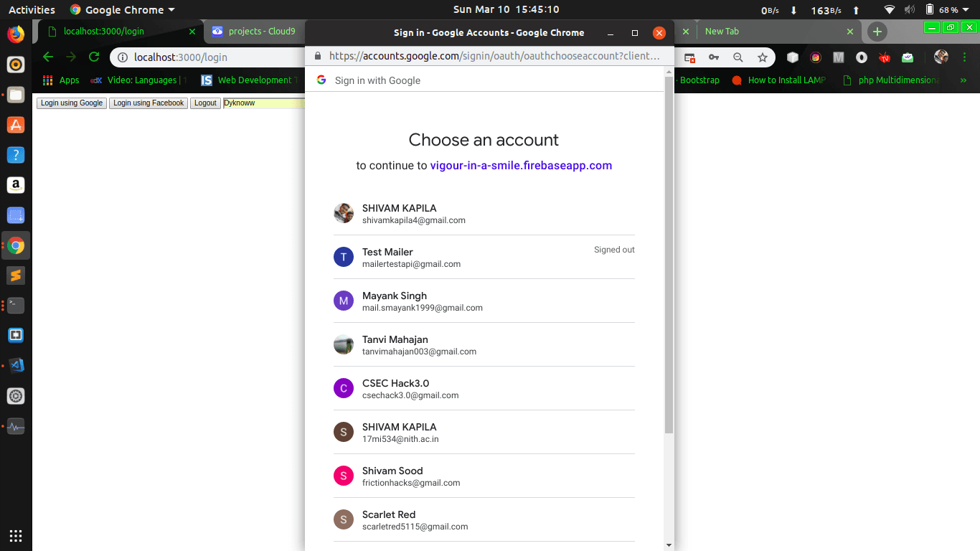Open Firefox from the Ubuntu dock

[16, 34]
